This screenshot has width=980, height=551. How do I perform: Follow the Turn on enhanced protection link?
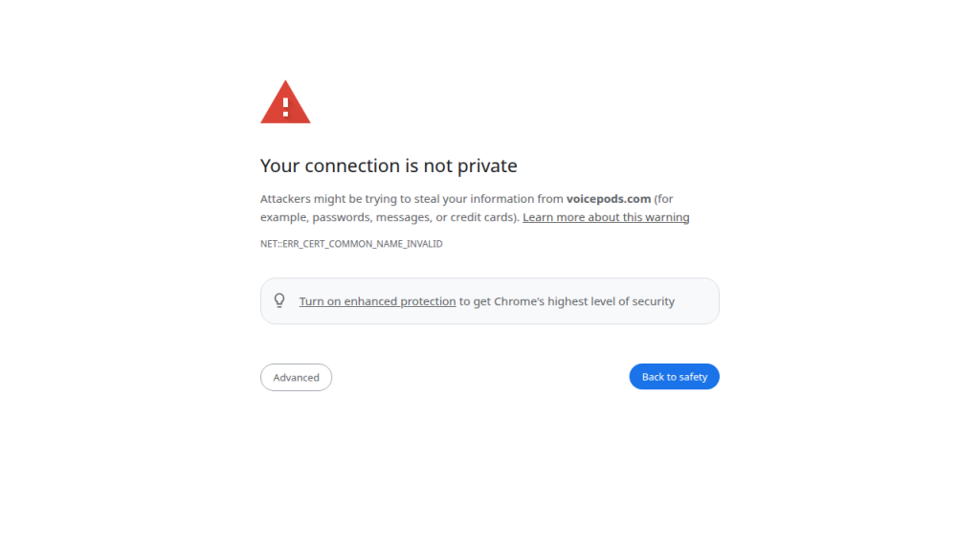377,301
